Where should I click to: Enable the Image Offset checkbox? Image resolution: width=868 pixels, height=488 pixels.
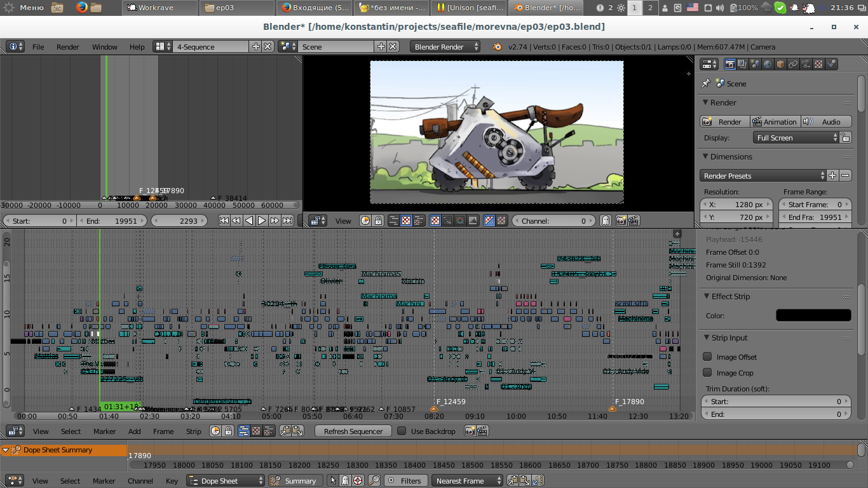(x=707, y=356)
